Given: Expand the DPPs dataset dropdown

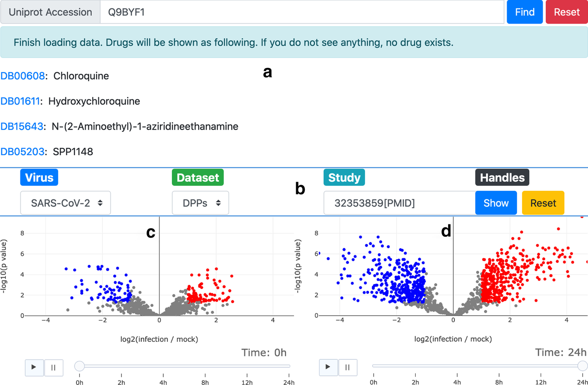Looking at the screenshot, I should (x=200, y=203).
